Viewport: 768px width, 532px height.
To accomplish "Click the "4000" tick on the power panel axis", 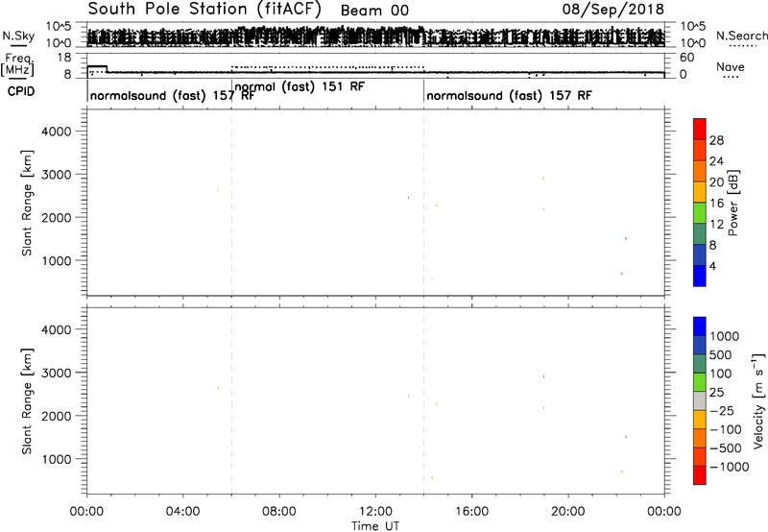I will point(56,132).
